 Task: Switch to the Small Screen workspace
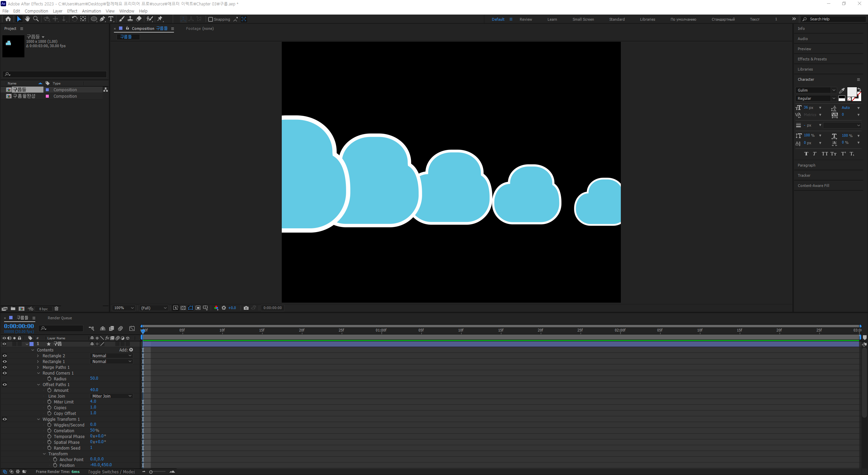coord(583,19)
